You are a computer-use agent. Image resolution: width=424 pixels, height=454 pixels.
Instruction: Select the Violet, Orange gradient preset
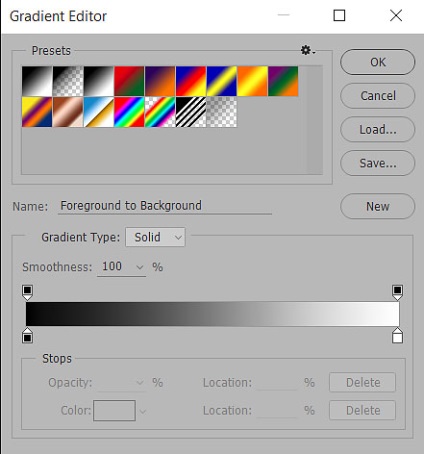pyautogui.click(x=160, y=81)
